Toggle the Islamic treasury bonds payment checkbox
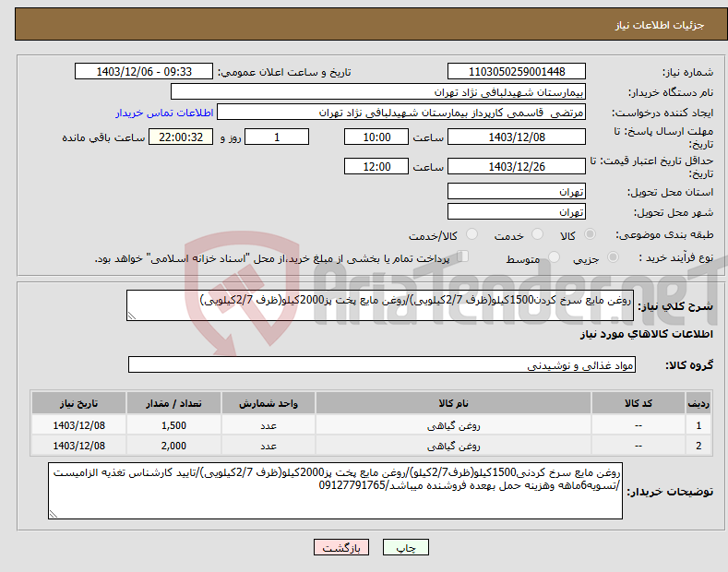The image size is (728, 572). point(463,256)
